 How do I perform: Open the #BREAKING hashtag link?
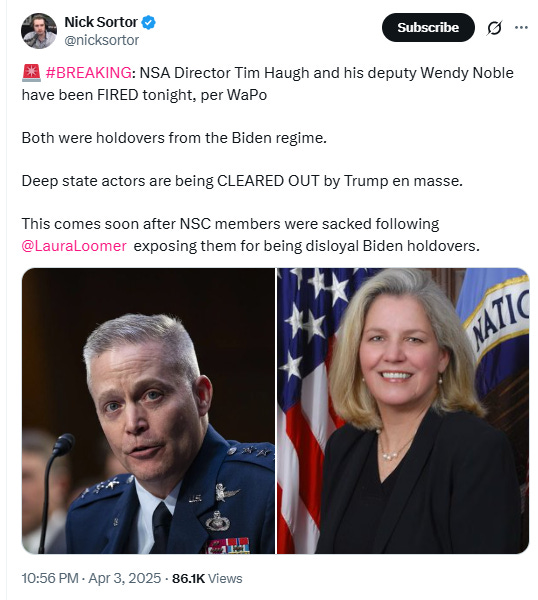[88, 73]
